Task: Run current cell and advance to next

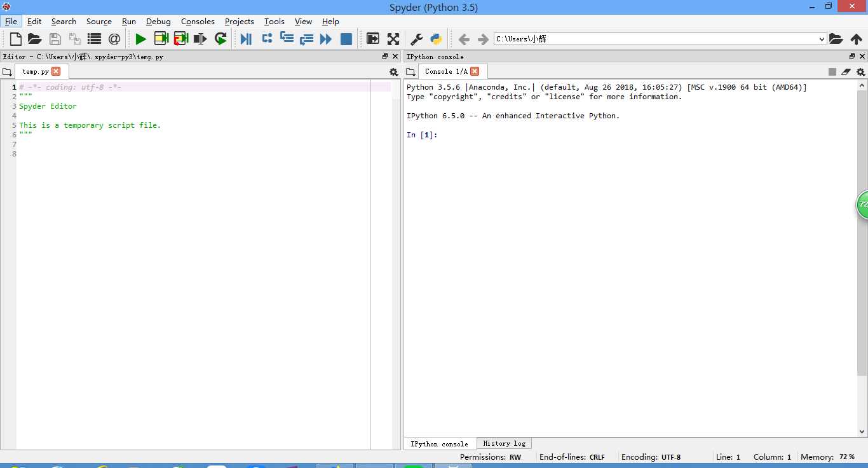Action: pos(181,39)
